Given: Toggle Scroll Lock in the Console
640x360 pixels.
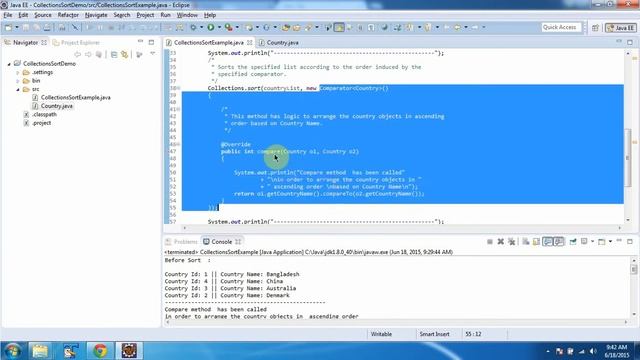Looking at the screenshot, I should [536, 242].
